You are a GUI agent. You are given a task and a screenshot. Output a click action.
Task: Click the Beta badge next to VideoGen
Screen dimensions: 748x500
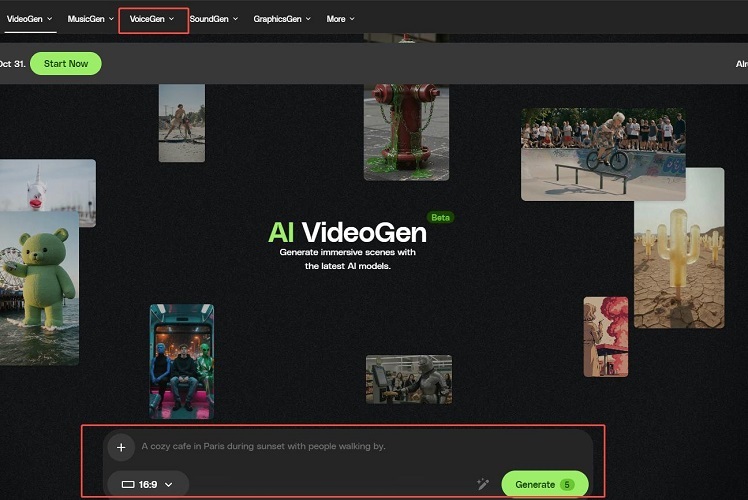pos(440,217)
